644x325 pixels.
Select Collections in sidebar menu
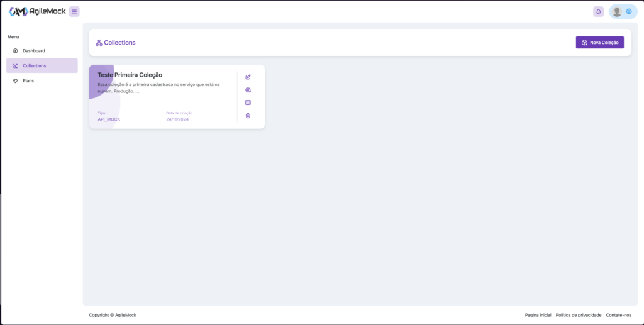point(42,65)
